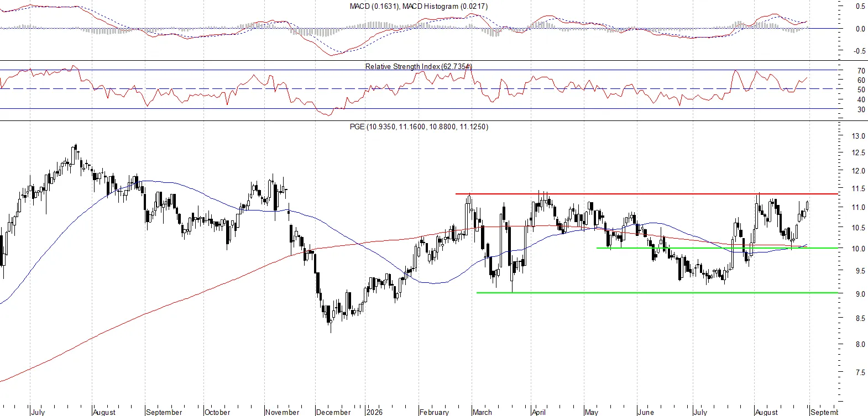
Task: Click the March label on time axis
Action: 482,412
